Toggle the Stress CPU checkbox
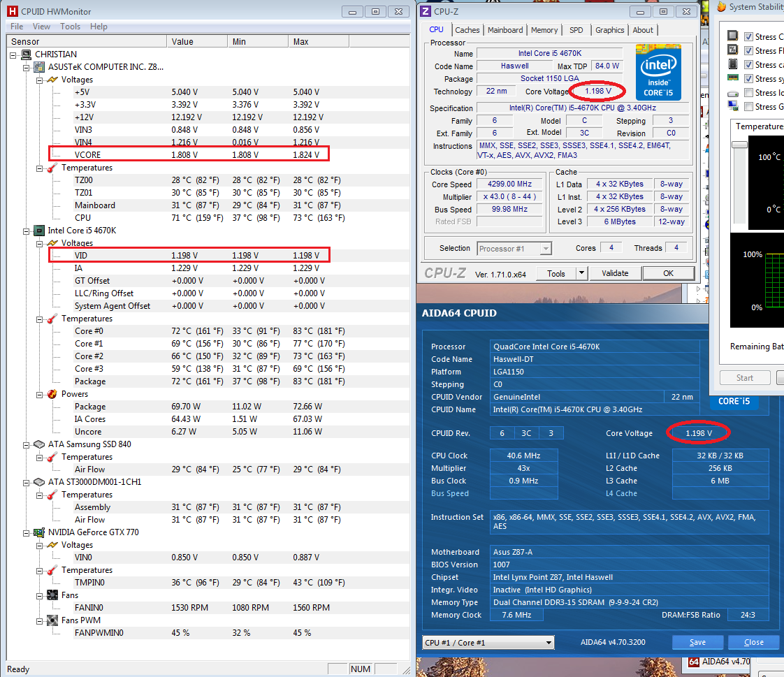Viewport: 784px width, 677px height. [748, 36]
